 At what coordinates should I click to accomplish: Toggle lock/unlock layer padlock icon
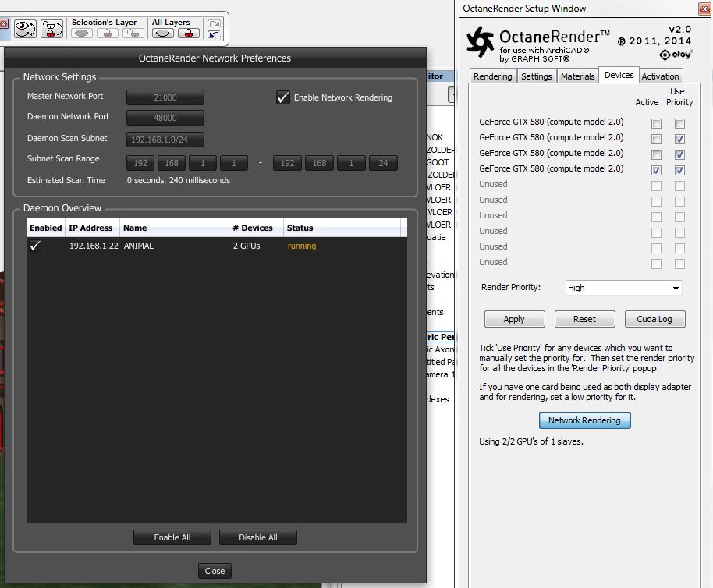[x=51, y=29]
